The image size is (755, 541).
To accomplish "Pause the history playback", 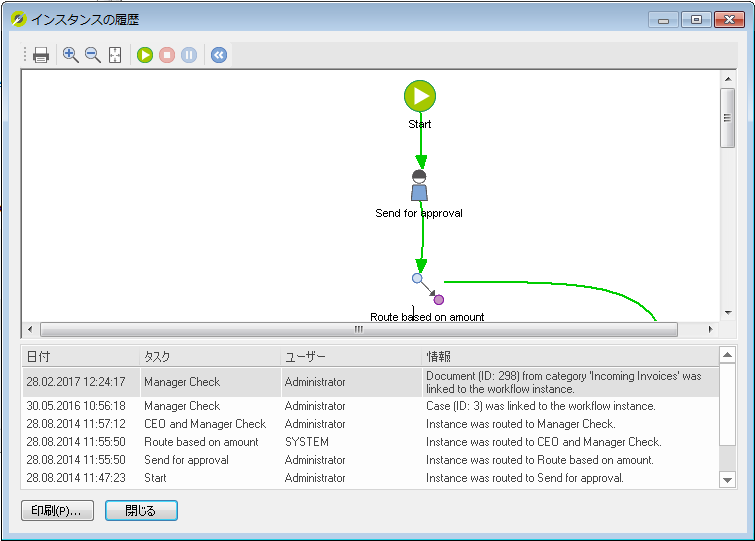I will tap(189, 55).
